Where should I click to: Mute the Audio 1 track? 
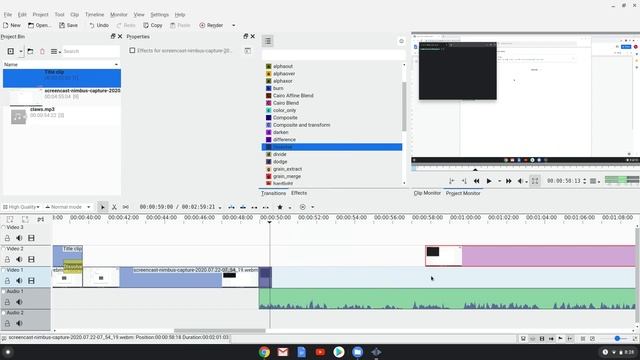click(x=19, y=302)
